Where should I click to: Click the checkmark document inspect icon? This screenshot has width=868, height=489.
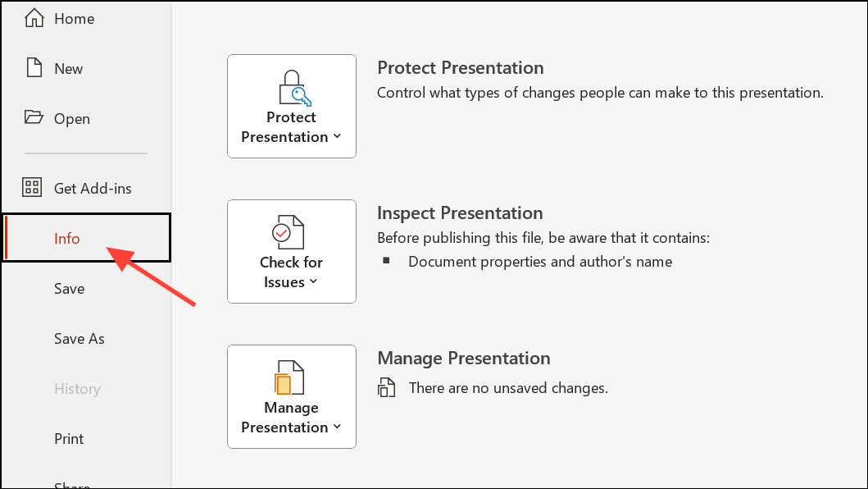(289, 233)
